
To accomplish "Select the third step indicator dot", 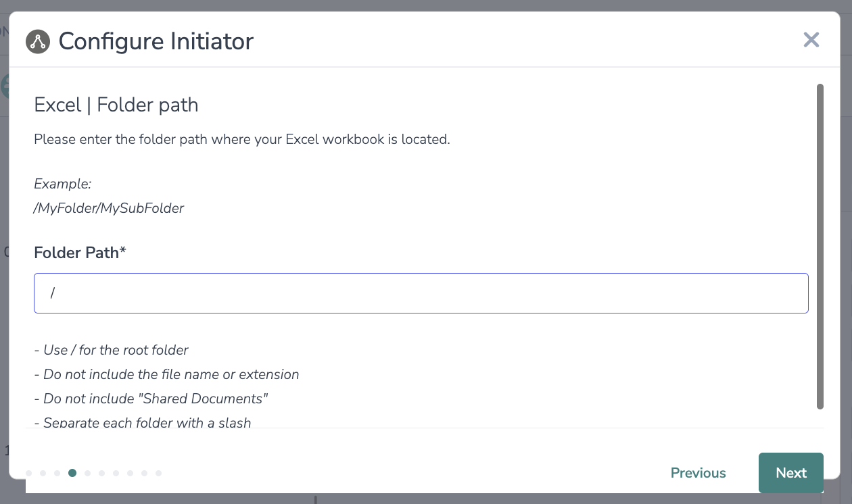I will pyautogui.click(x=57, y=473).
